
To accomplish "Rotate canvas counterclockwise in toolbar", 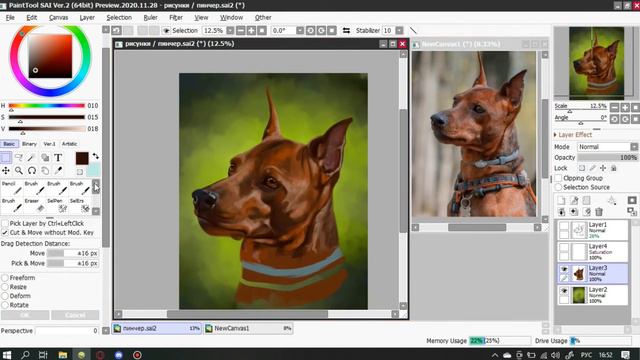I will [311, 31].
